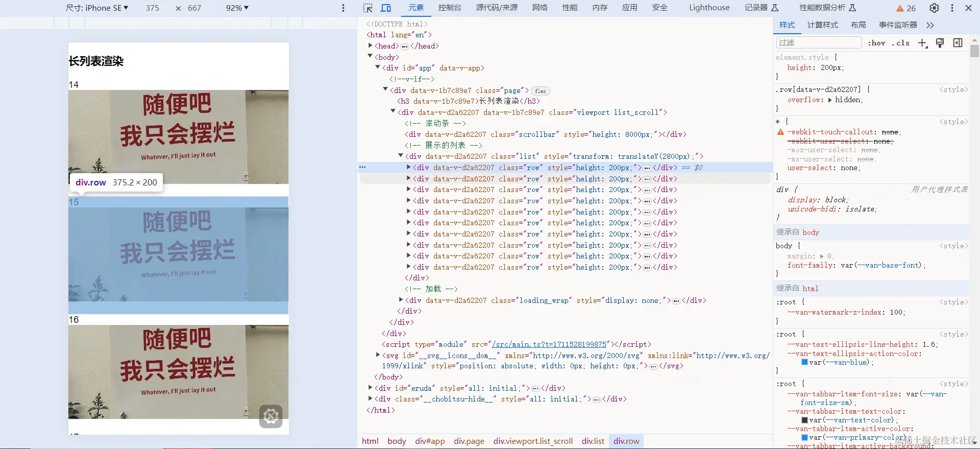This screenshot has width=980, height=449.
Task: Collapse the div class page node
Action: tap(385, 90)
